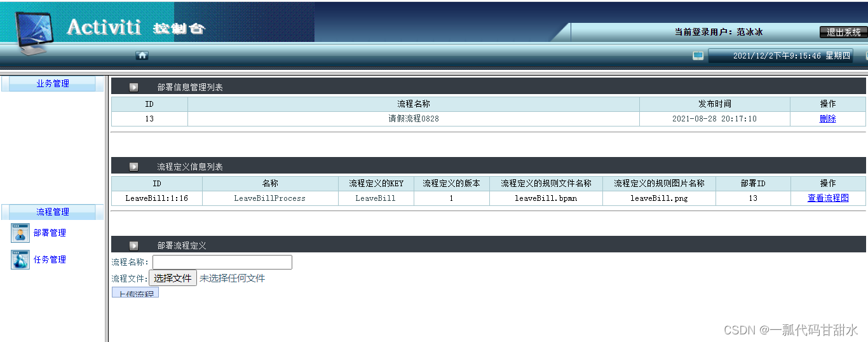Click the date and time display
The width and height of the screenshot is (868, 342).
781,56
